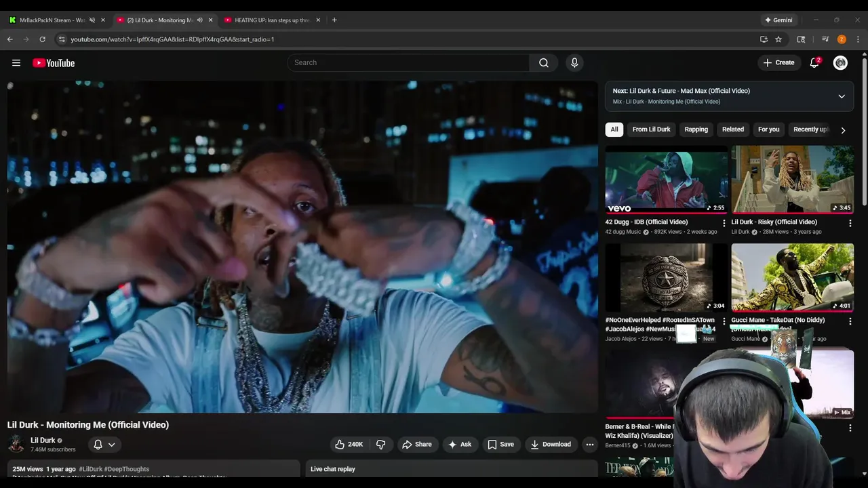
Task: Select the From Lil Durk chip
Action: click(x=651, y=129)
